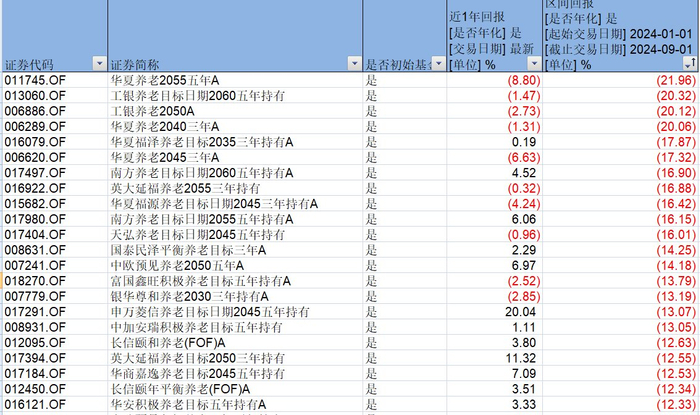This screenshot has height=415, width=700.
Task: Click fund name 中加安瑞积极养老目标五年持有
Action: click(x=196, y=328)
